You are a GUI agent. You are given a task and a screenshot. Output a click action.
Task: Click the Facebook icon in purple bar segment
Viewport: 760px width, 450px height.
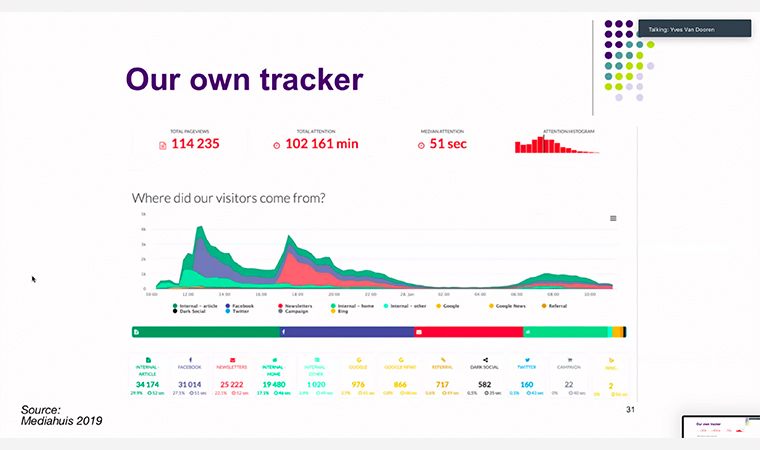tap(284, 332)
